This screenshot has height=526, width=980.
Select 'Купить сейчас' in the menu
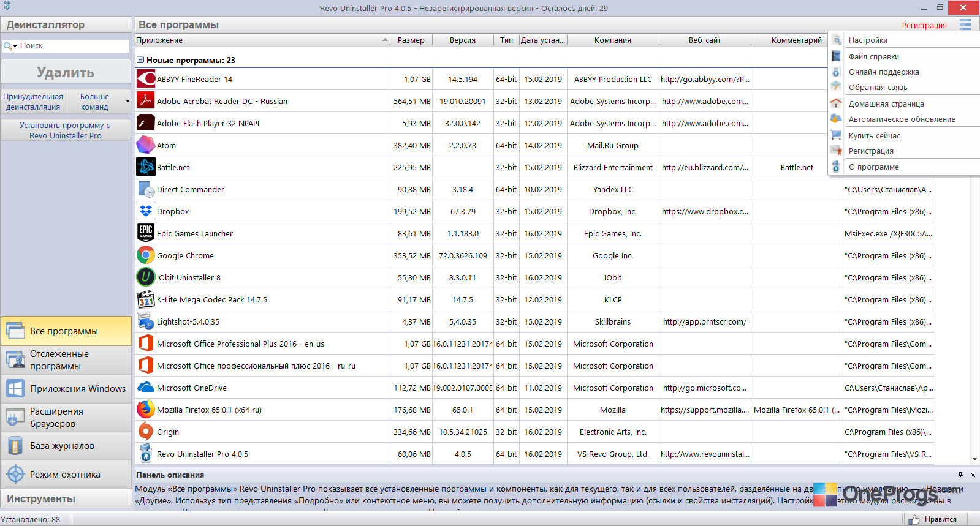click(x=905, y=135)
